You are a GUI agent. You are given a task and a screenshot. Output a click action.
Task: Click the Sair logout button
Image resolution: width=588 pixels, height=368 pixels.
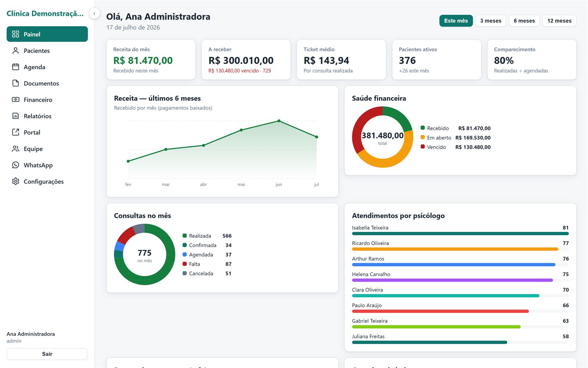click(47, 354)
